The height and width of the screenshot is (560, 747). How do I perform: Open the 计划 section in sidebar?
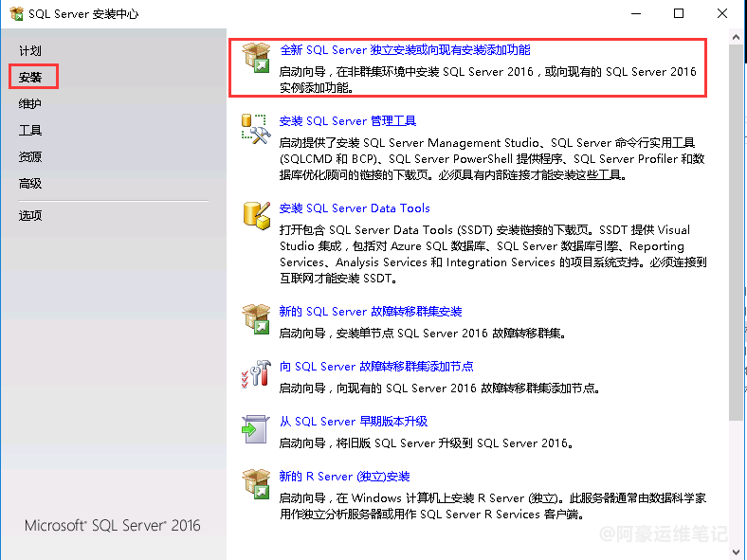(x=30, y=50)
